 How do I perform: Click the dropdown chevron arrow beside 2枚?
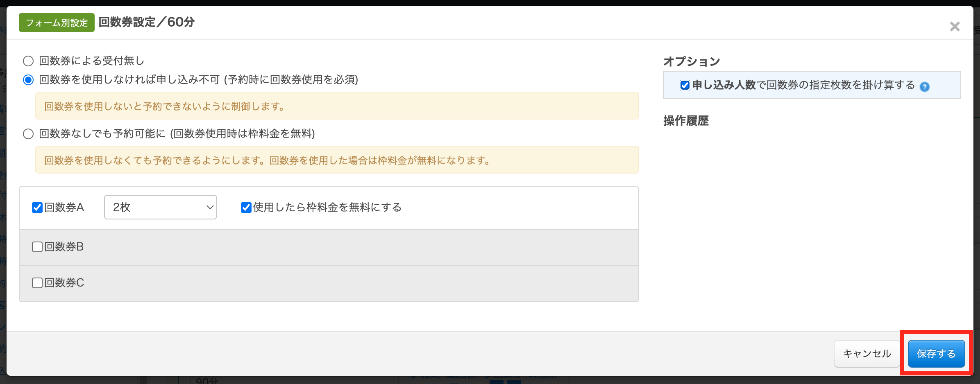(210, 207)
